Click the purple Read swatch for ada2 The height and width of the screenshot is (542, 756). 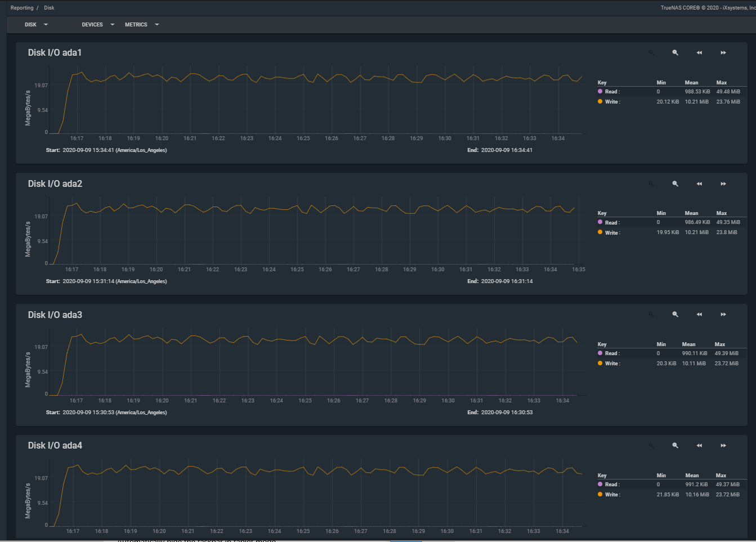[x=600, y=222]
